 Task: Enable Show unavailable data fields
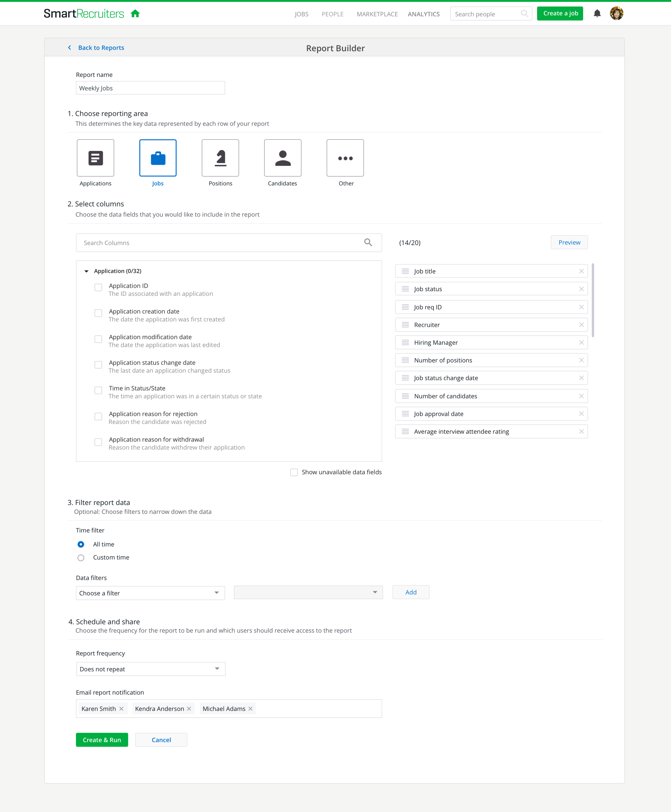[294, 472]
